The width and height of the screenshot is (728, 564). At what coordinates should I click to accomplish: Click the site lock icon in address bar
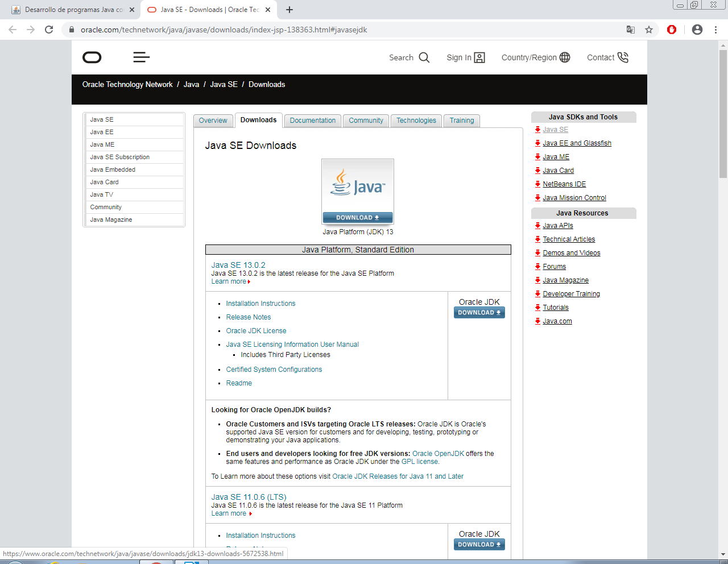tap(72, 30)
